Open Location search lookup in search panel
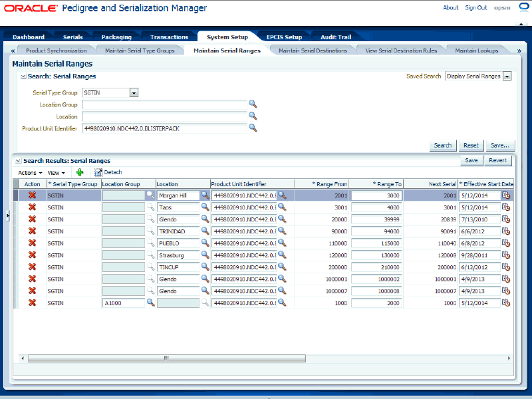532x399 pixels. 253,116
